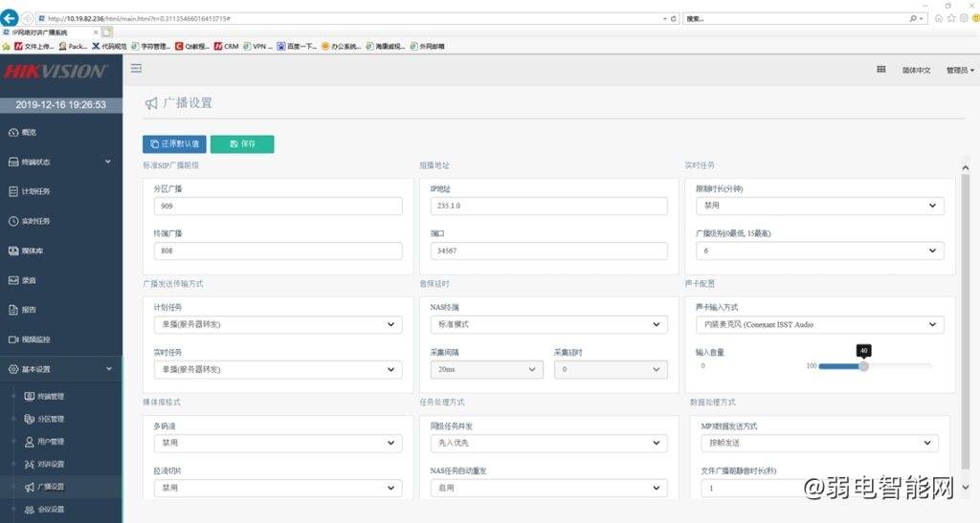This screenshot has height=523, width=980.
Task: Expand the 终端状态 sidebar menu
Action: pyautogui.click(x=61, y=162)
